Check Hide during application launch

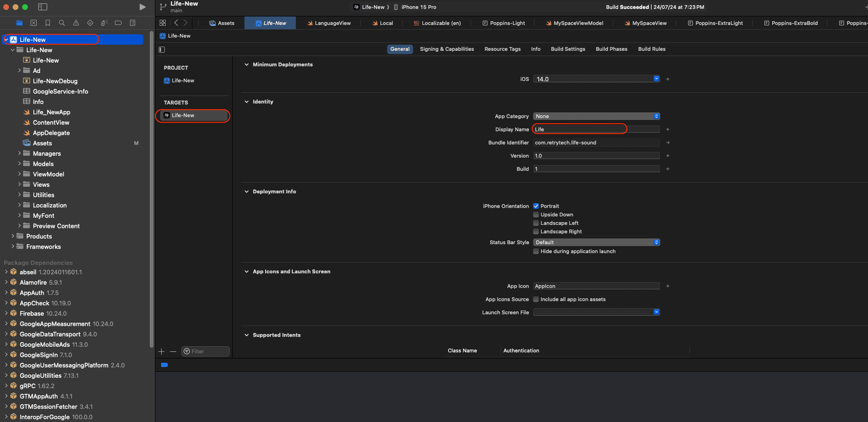536,251
